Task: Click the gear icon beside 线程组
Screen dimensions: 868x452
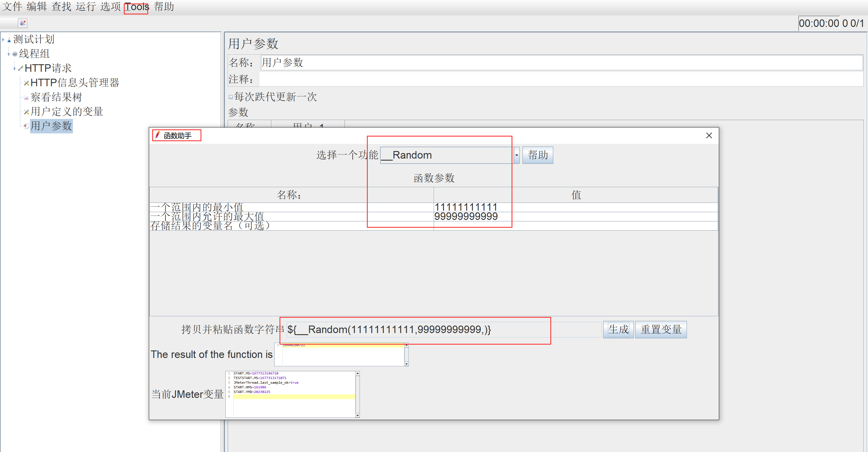Action: 15,54
